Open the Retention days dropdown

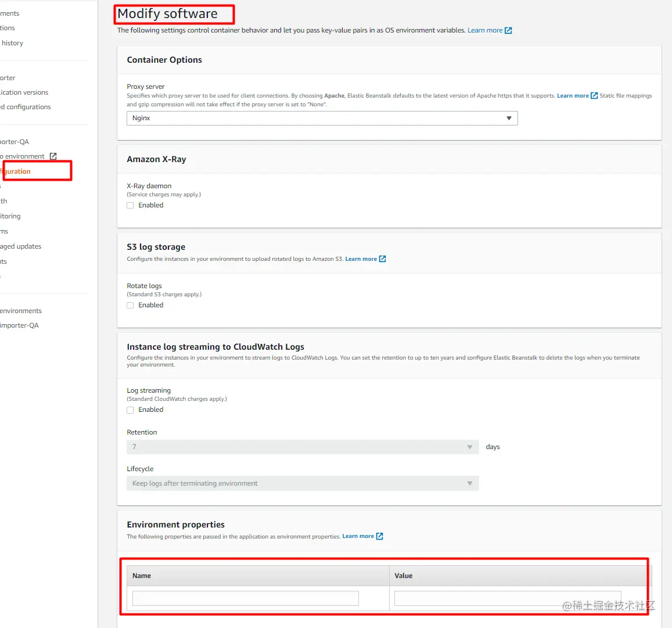[x=303, y=447]
